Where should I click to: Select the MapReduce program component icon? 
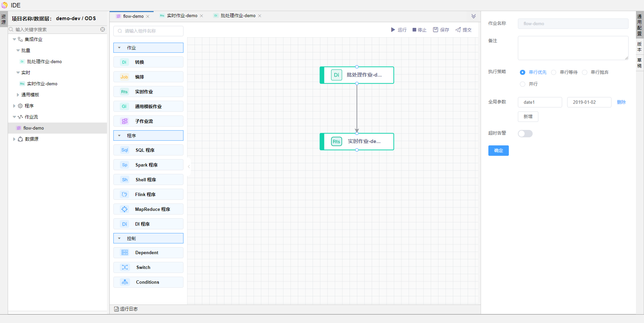click(124, 209)
